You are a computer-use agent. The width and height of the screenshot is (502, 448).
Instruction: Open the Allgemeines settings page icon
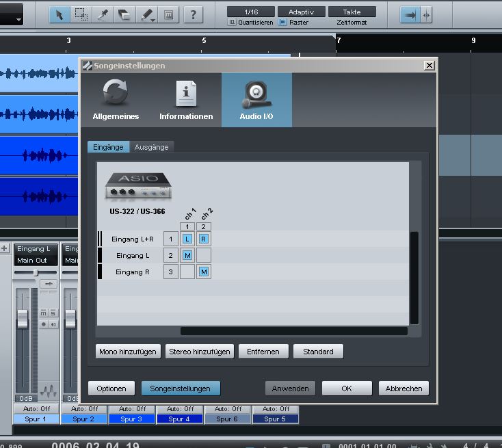coord(116,100)
